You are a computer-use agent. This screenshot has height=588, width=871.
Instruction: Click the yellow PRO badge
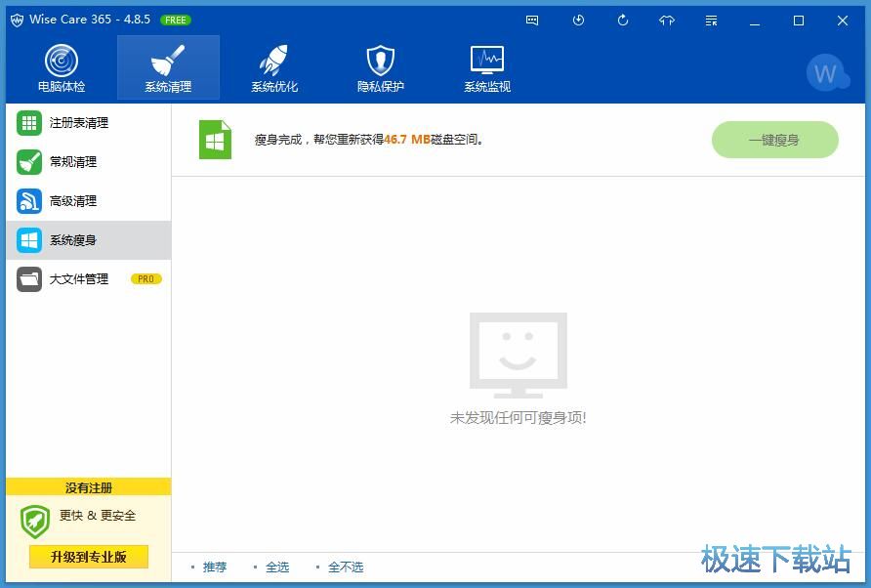(x=146, y=279)
